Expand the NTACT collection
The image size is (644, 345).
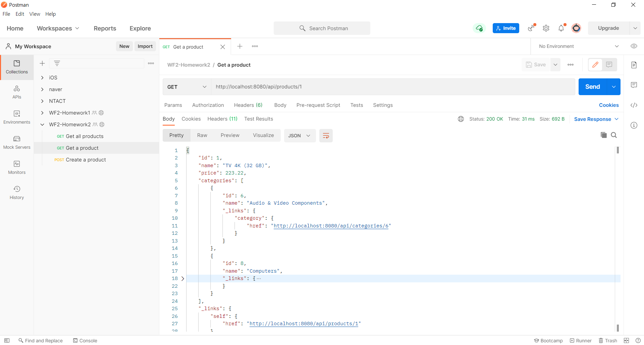(x=42, y=101)
